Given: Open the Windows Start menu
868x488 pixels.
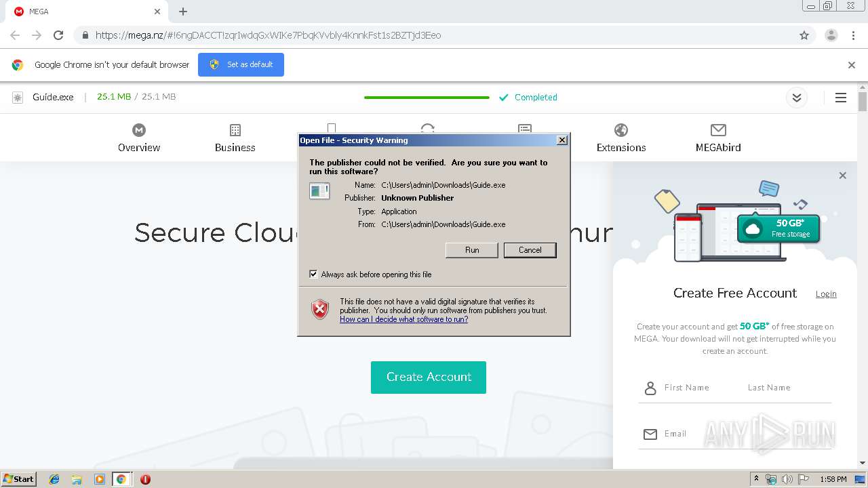Looking at the screenshot, I should tap(18, 479).
